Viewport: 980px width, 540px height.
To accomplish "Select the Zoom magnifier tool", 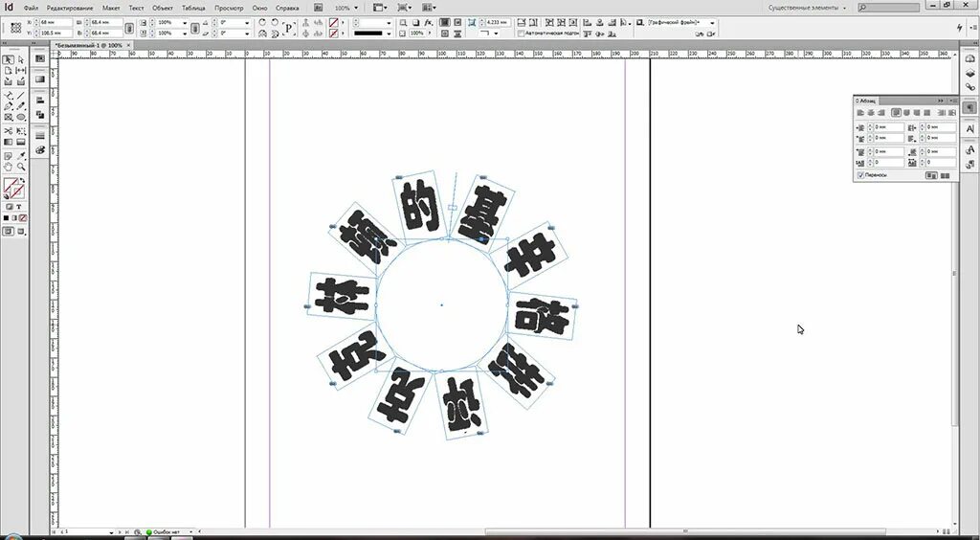I will tap(21, 168).
